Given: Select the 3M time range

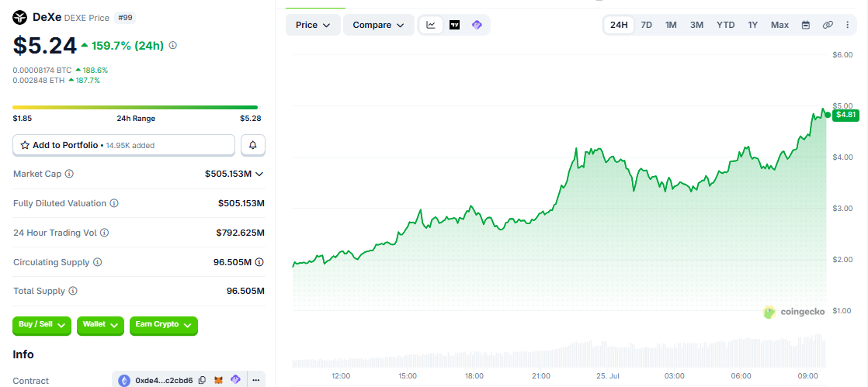Looking at the screenshot, I should coord(697,25).
